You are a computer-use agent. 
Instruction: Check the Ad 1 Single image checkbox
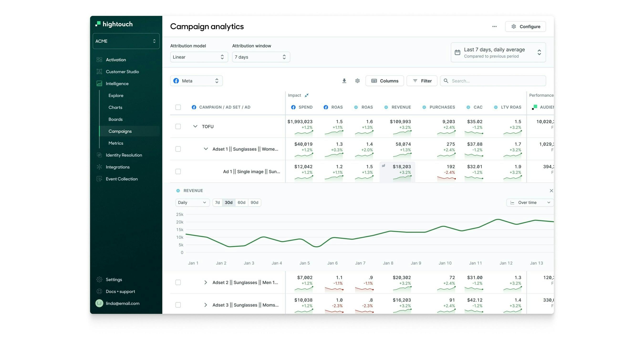tap(178, 171)
